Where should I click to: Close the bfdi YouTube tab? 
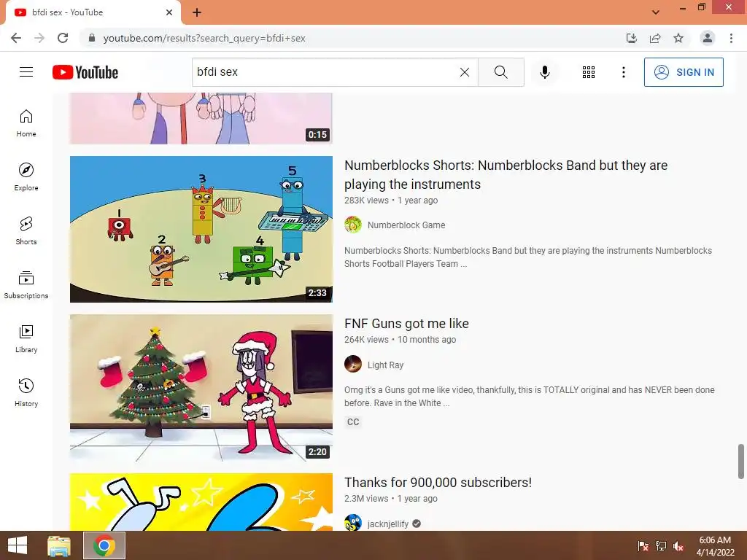(x=169, y=12)
